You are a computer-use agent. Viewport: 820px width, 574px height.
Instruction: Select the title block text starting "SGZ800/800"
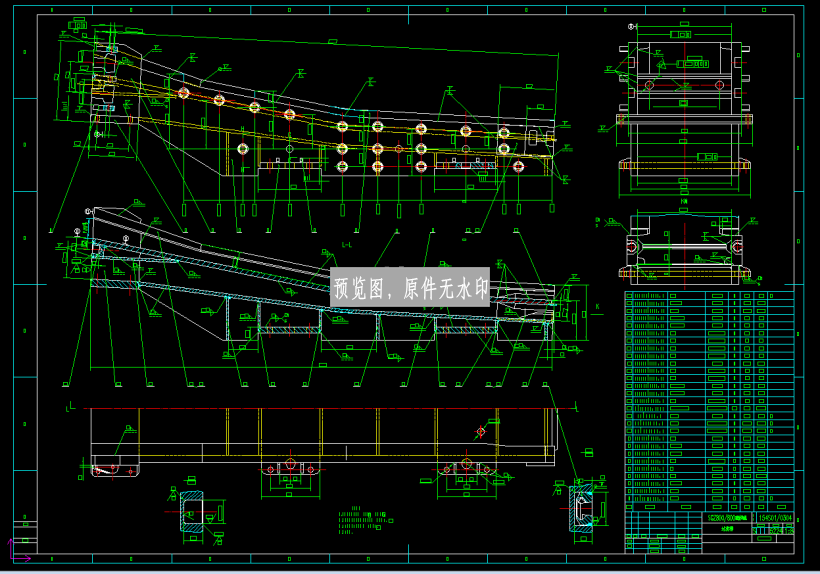pos(727,518)
